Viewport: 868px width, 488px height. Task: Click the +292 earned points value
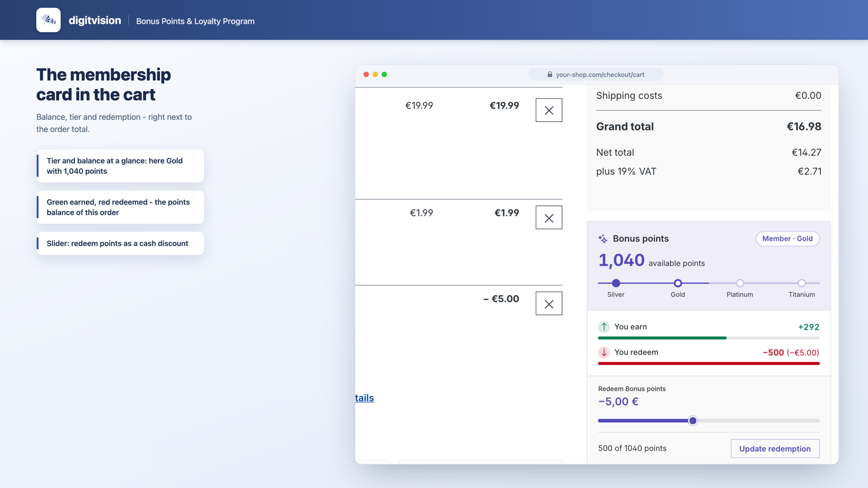point(808,327)
